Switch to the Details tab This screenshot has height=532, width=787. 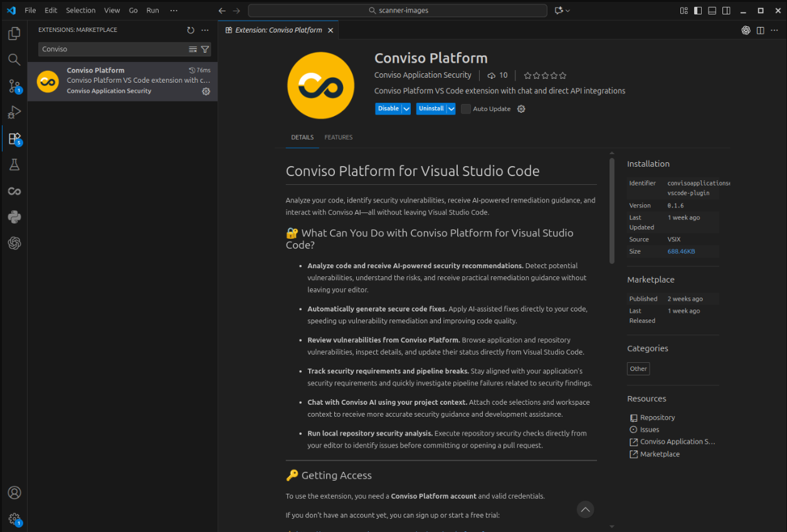(x=302, y=137)
